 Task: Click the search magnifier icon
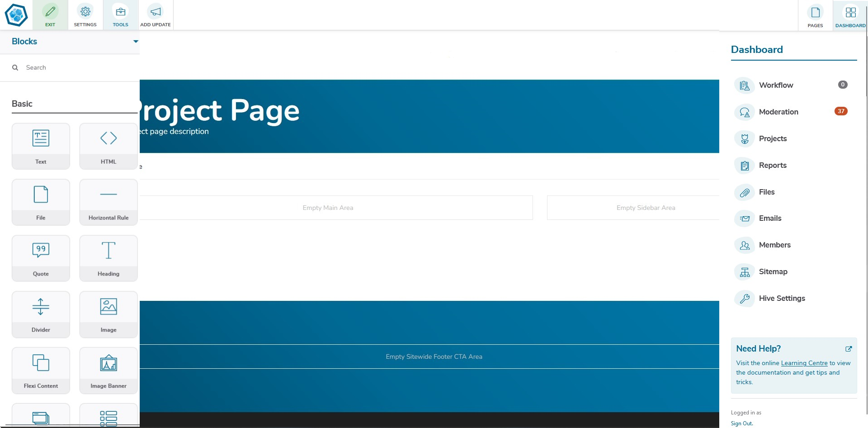coord(15,67)
